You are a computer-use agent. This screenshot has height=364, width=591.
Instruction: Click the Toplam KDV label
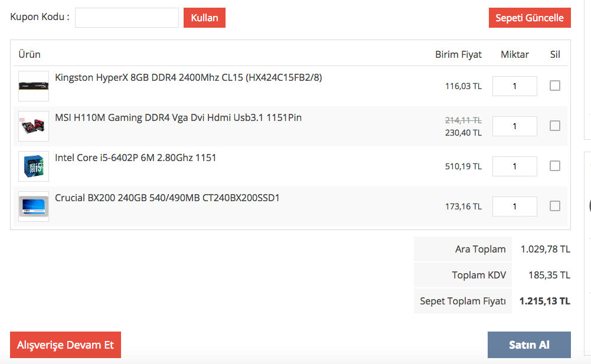click(x=479, y=275)
